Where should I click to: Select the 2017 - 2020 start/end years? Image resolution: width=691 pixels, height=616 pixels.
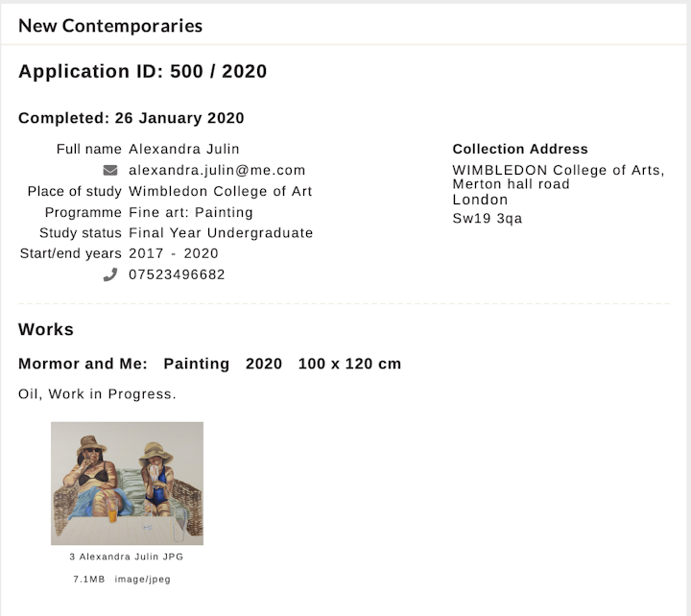174,253
